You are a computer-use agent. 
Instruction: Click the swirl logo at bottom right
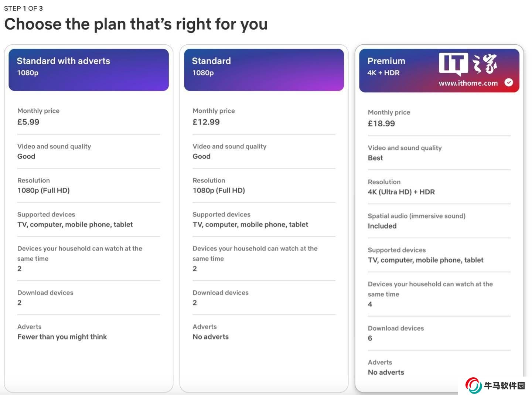coord(474,385)
